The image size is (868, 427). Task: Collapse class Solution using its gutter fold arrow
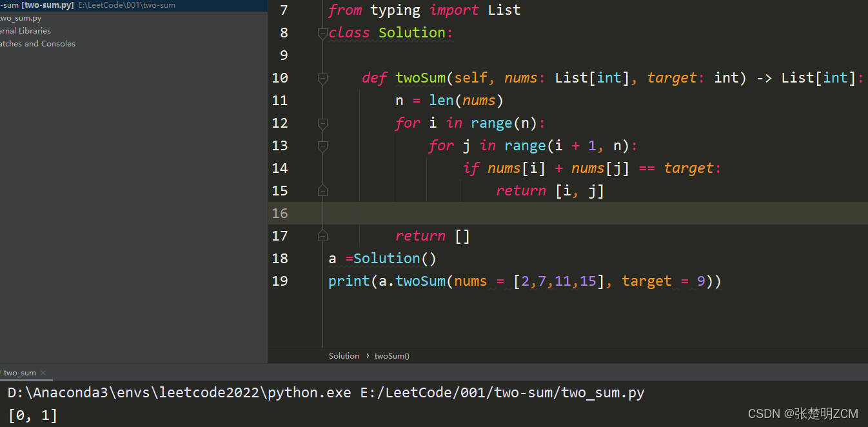coord(322,34)
